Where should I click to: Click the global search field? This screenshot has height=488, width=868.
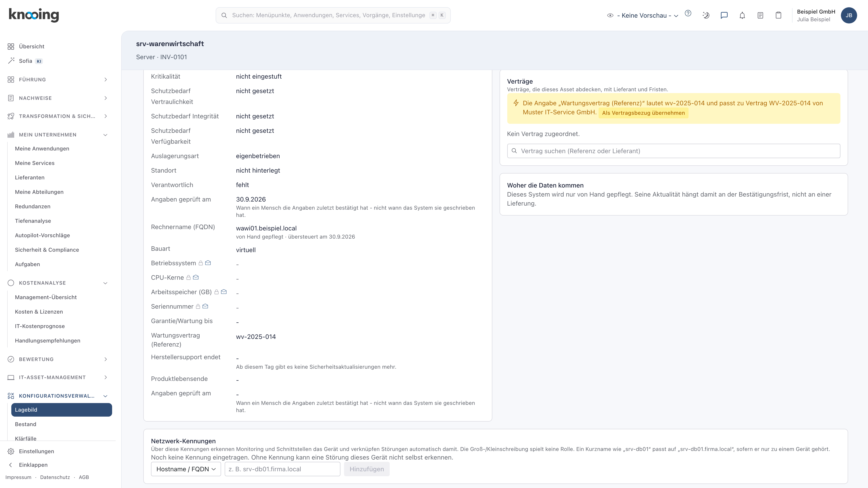pyautogui.click(x=333, y=16)
